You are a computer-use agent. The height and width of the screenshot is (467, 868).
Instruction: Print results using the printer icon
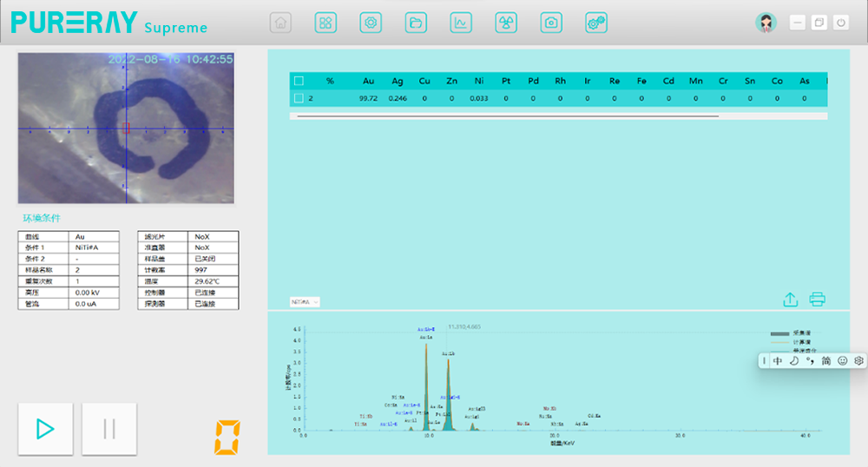[817, 299]
